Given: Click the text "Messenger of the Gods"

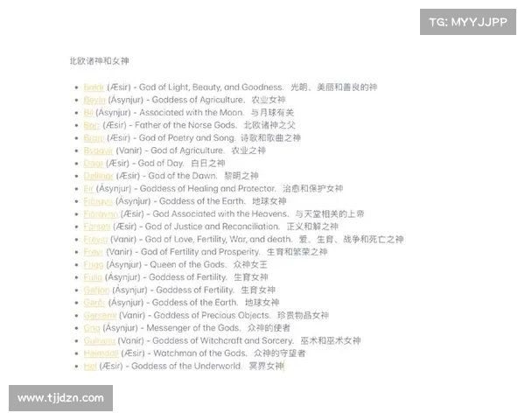Looking at the screenshot, I should pos(193,328).
